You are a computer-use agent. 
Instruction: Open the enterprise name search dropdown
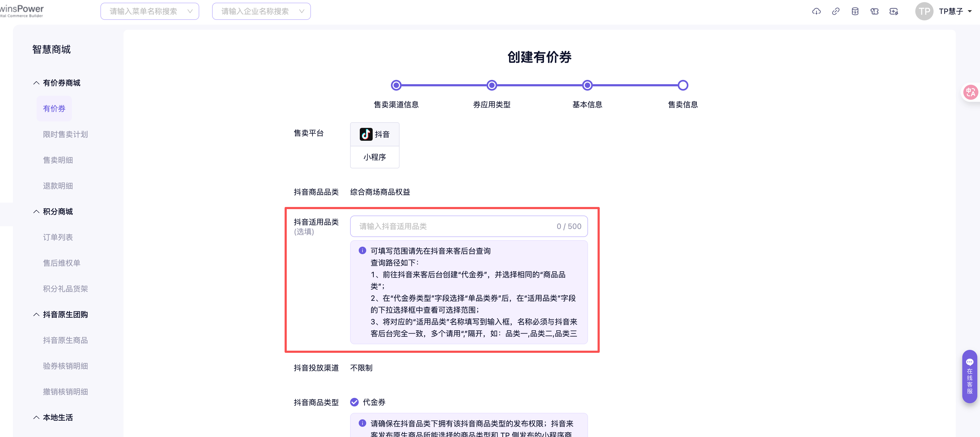261,12
